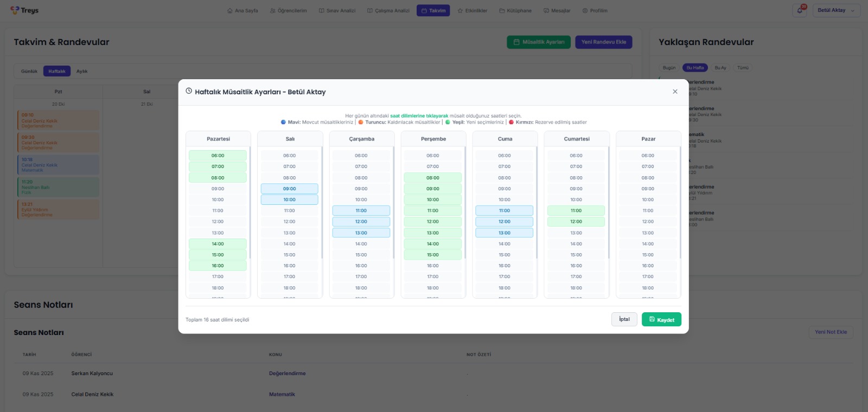Viewport: 868px width, 412px height.
Task: Expand the Betül Aktay user dropdown
Action: tap(836, 10)
